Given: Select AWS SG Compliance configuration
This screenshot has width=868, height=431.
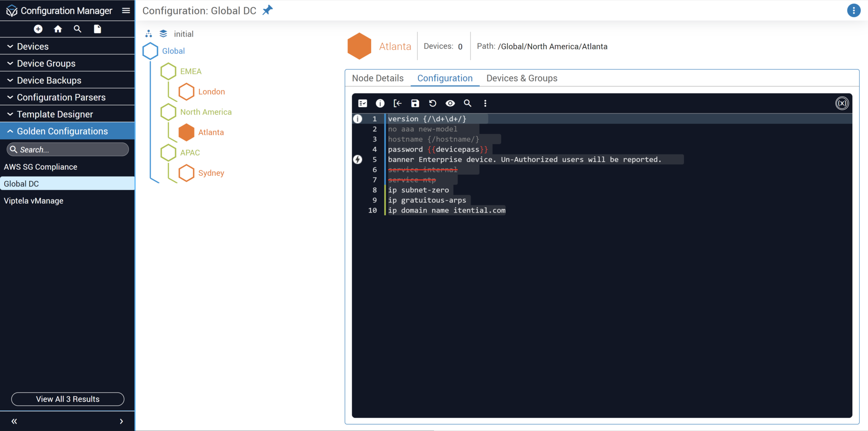Looking at the screenshot, I should (x=41, y=167).
